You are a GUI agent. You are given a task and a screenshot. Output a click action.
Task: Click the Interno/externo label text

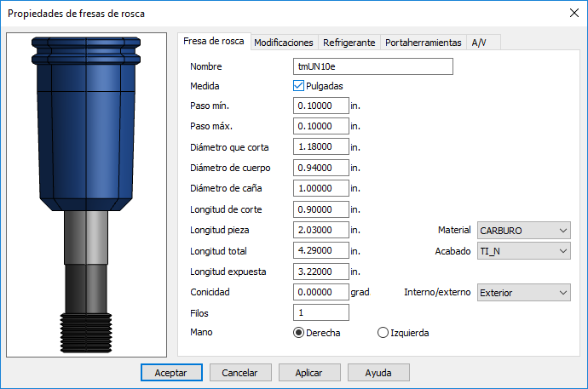437,292
